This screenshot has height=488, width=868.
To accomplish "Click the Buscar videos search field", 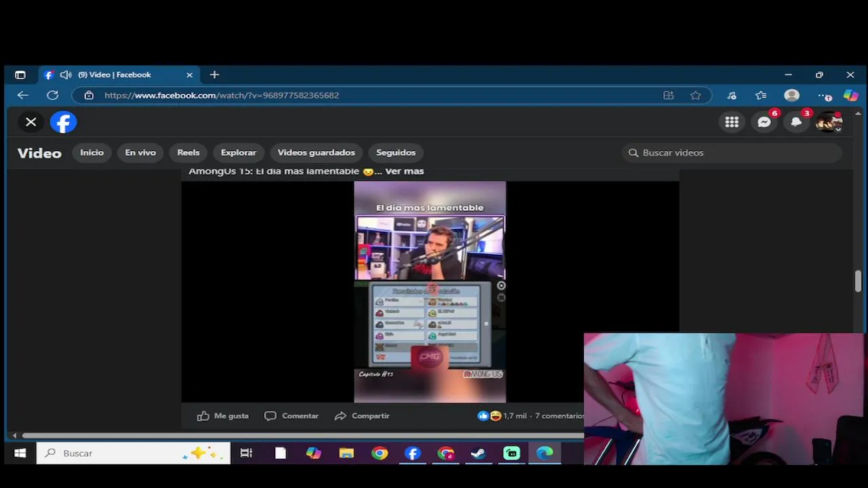I will (x=732, y=152).
